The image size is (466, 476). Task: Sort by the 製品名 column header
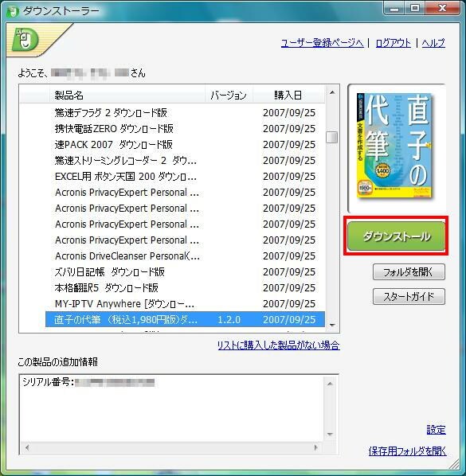coord(127,96)
